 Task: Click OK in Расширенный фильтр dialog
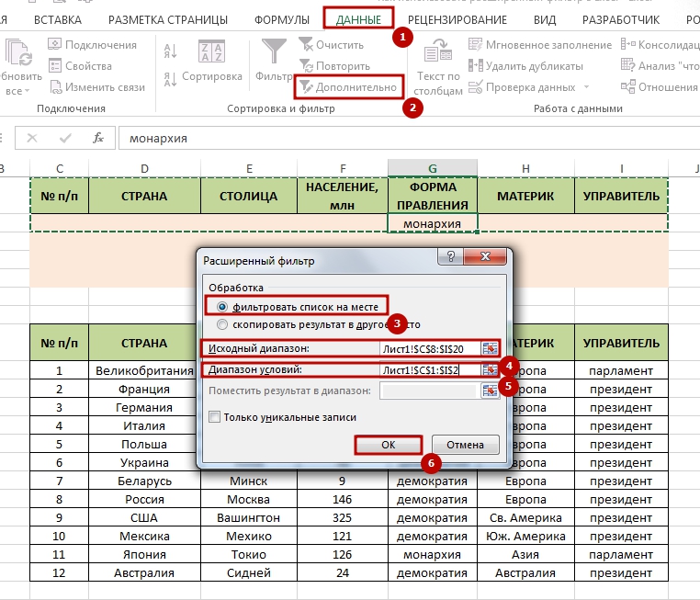(x=388, y=445)
